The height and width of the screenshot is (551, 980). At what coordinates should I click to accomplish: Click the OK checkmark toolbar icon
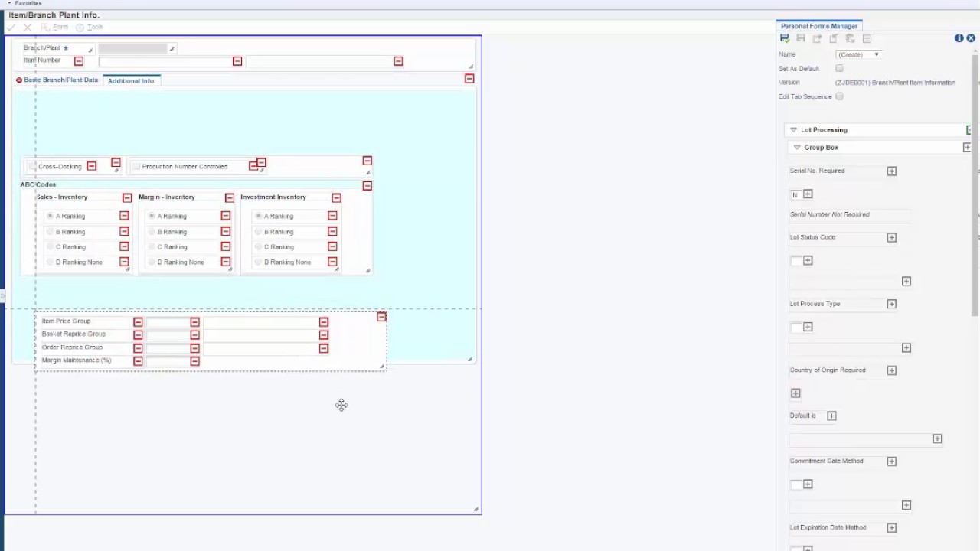point(11,28)
